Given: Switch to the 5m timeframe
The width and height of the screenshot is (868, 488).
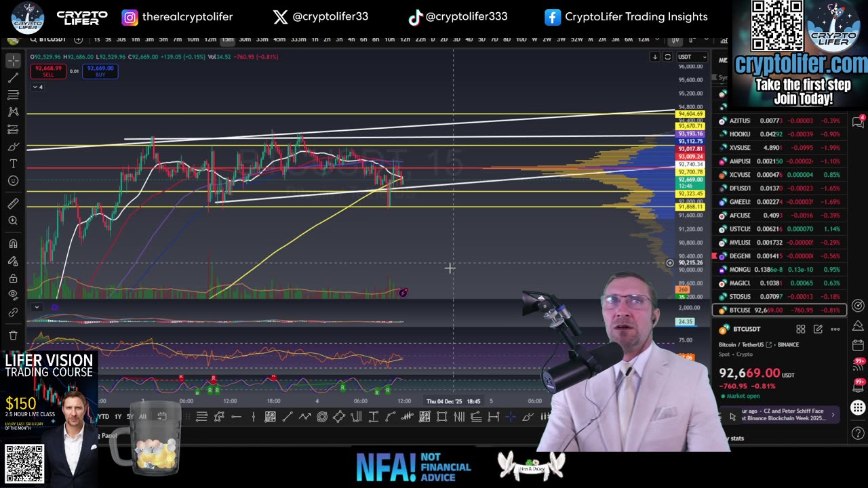Looking at the screenshot, I should (x=163, y=39).
